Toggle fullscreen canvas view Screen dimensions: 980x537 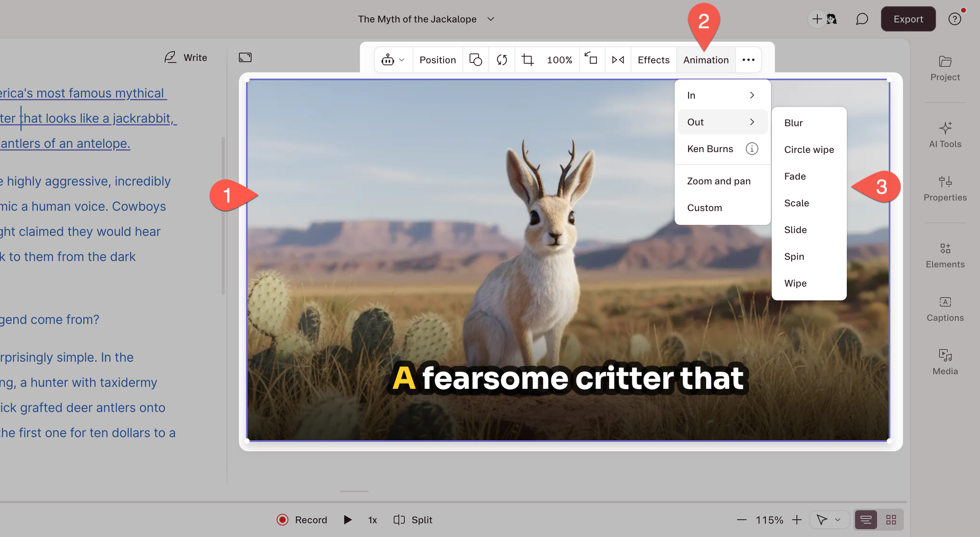tap(245, 57)
